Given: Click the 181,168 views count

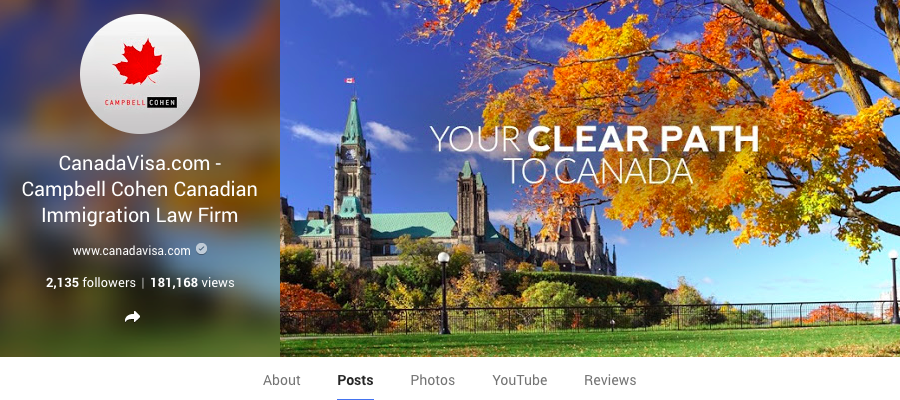Looking at the screenshot, I should tap(192, 282).
